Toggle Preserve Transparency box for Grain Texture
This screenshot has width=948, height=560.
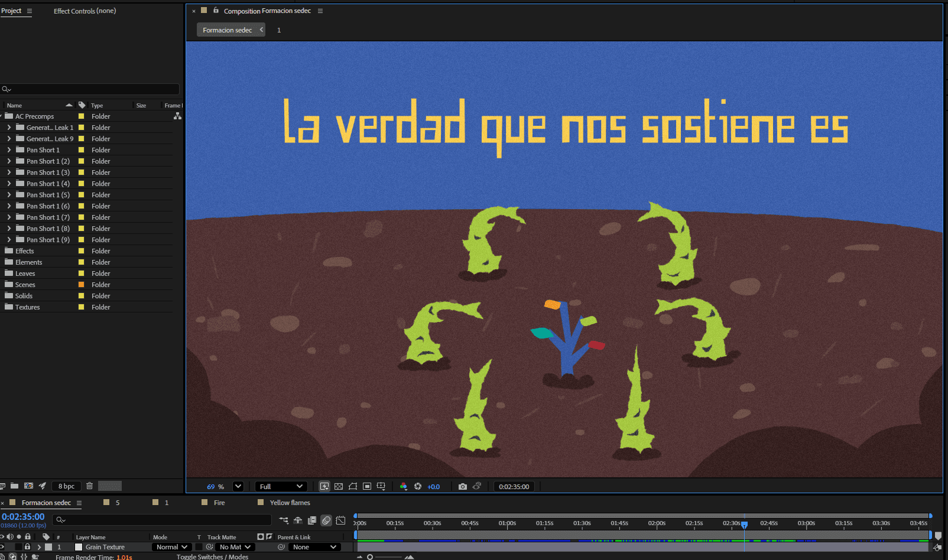[199, 547]
